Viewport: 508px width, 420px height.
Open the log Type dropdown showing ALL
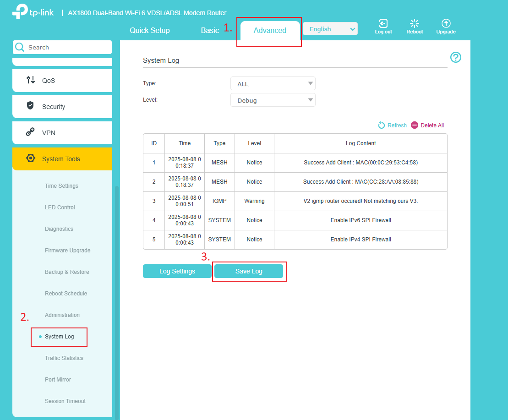click(273, 83)
